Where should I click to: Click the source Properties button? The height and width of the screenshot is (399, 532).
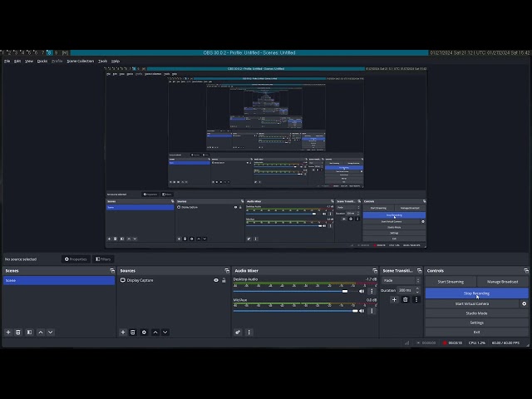76,259
